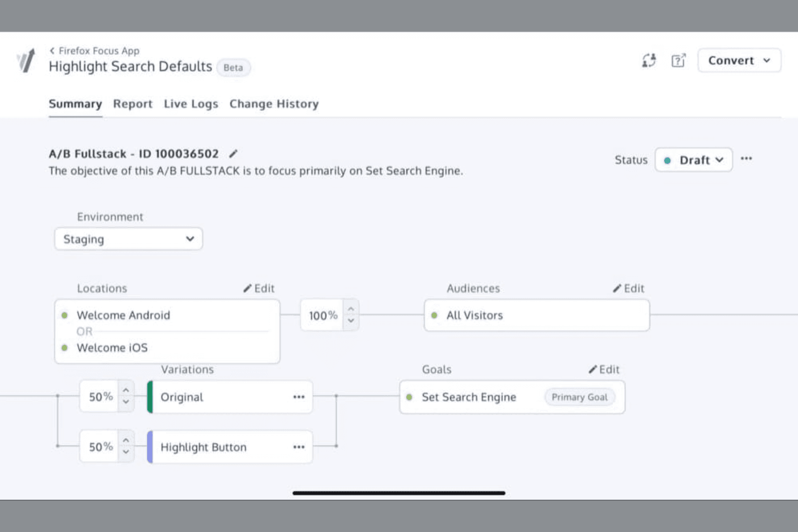Viewport: 798px width, 532px height.
Task: Click the Primary Goal badge
Action: [x=580, y=397]
